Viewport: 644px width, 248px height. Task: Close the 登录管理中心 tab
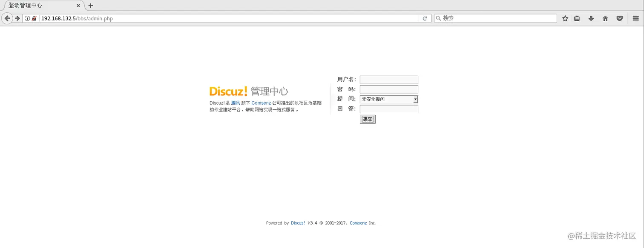pyautogui.click(x=78, y=6)
